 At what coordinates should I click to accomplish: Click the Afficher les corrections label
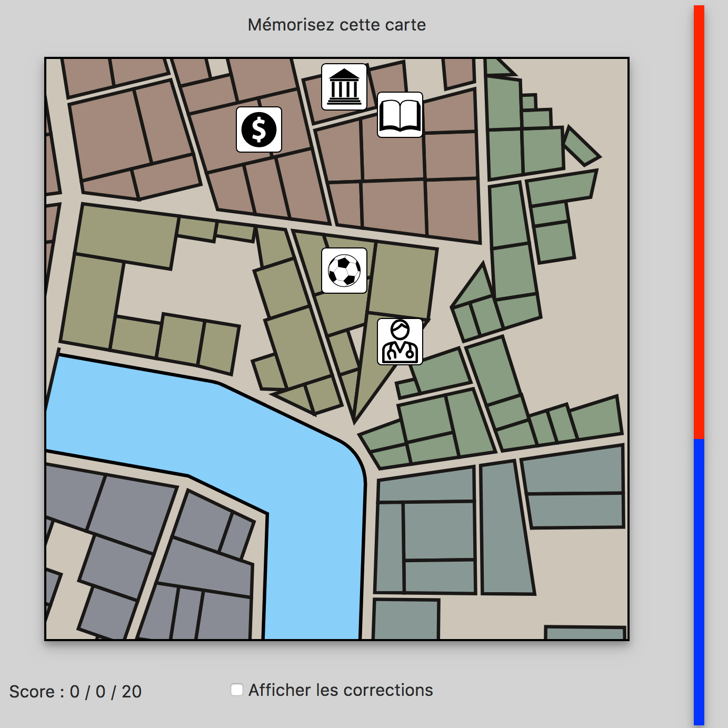coord(341,690)
